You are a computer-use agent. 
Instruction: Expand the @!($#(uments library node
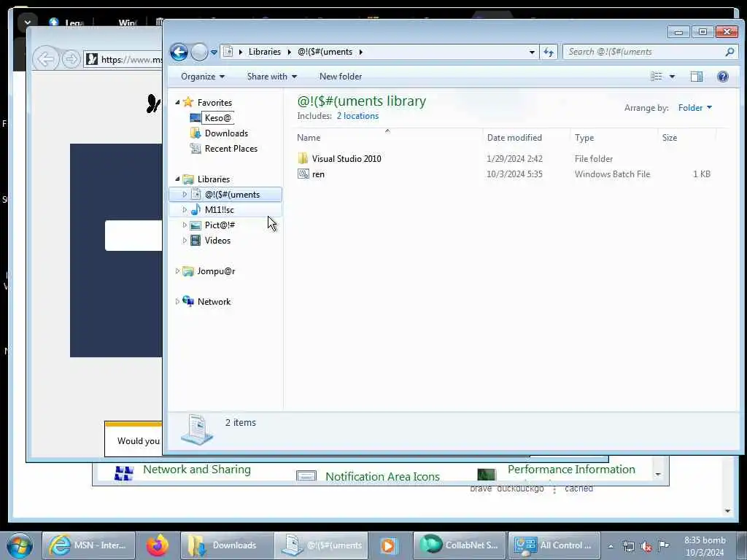point(185,194)
